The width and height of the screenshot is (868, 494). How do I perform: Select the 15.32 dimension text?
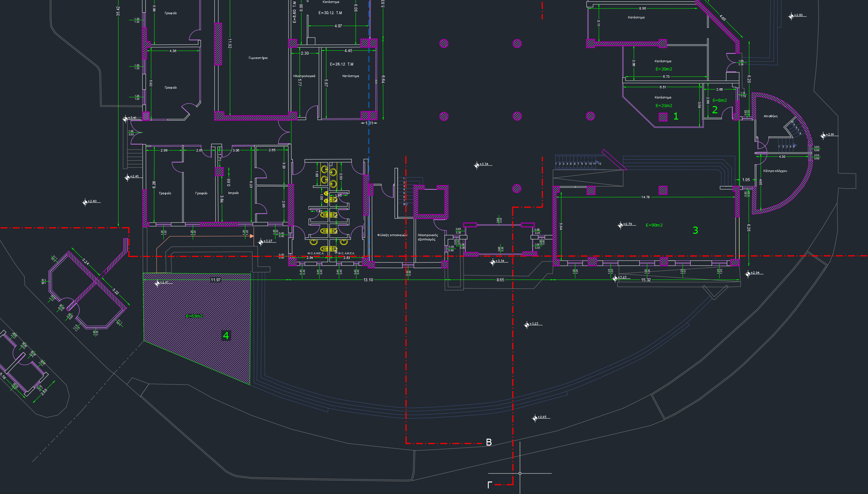pyautogui.click(x=646, y=280)
